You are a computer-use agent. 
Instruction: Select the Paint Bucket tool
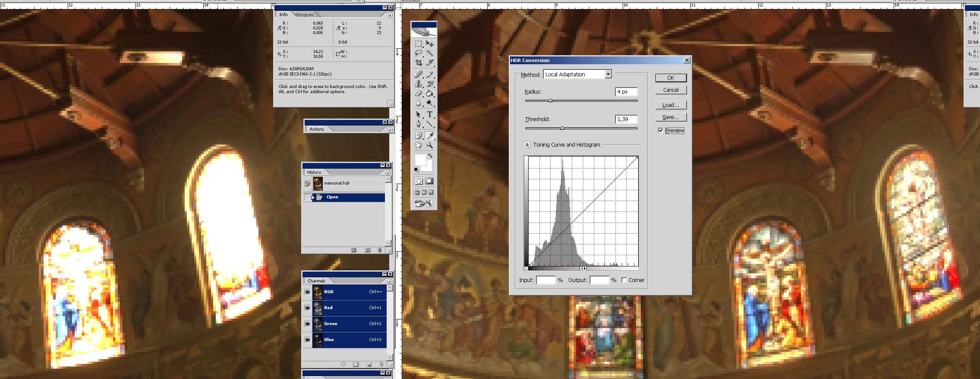(429, 94)
